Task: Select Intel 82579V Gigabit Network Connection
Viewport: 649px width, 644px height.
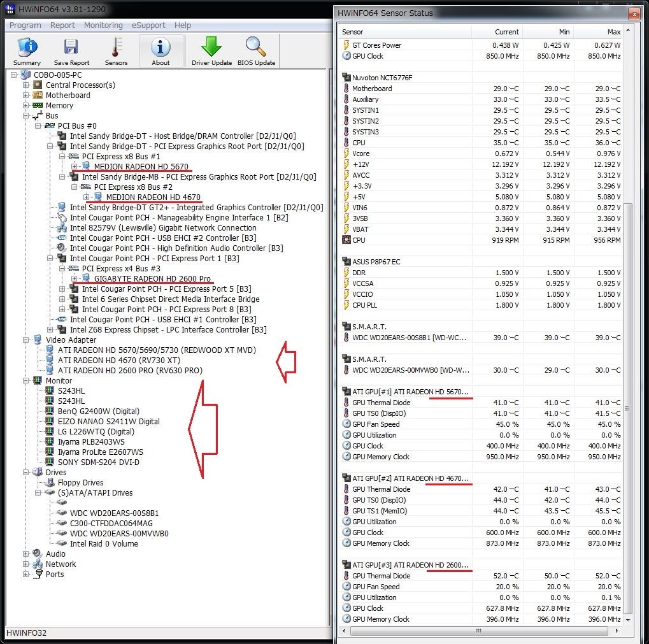Action: click(x=163, y=227)
